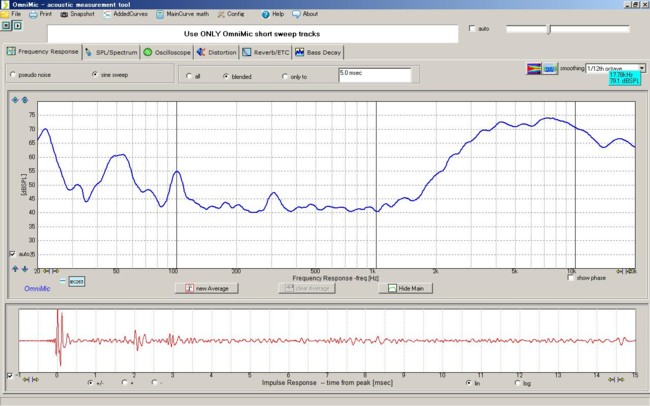Select the '-' impulse polarity radio

[x=155, y=382]
